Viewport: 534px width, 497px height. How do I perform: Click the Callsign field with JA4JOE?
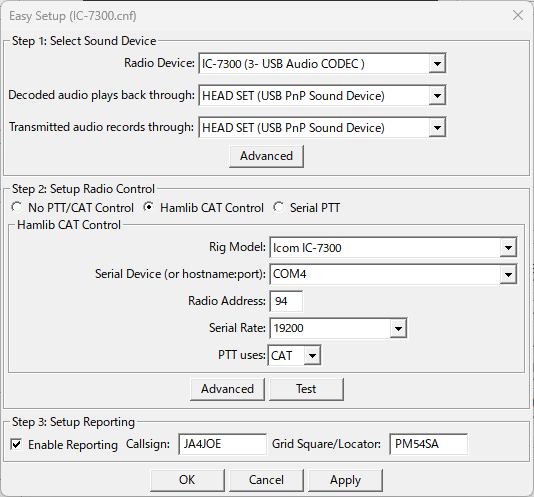(x=222, y=444)
